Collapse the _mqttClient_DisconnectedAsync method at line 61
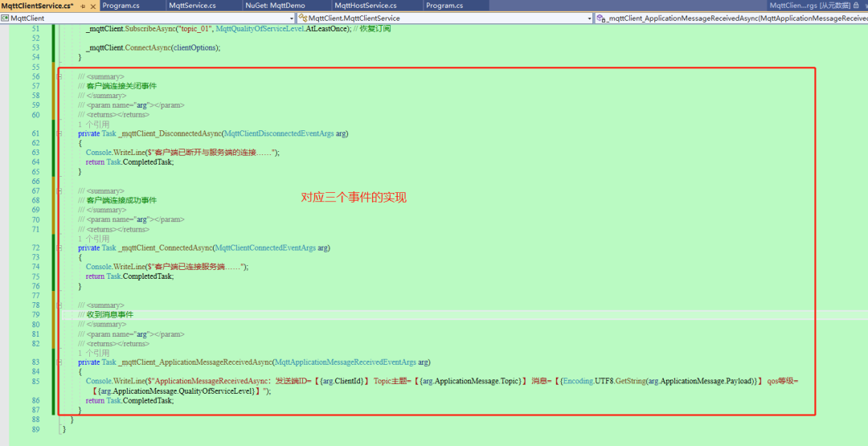This screenshot has height=446, width=868. [59, 133]
